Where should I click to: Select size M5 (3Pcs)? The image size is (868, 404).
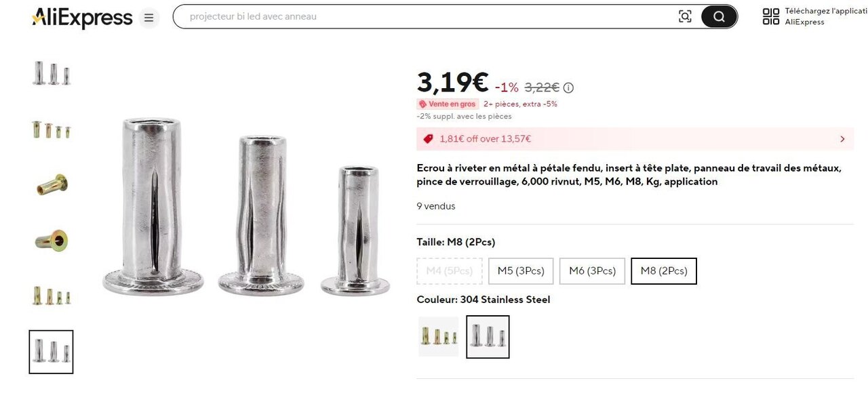pos(521,271)
